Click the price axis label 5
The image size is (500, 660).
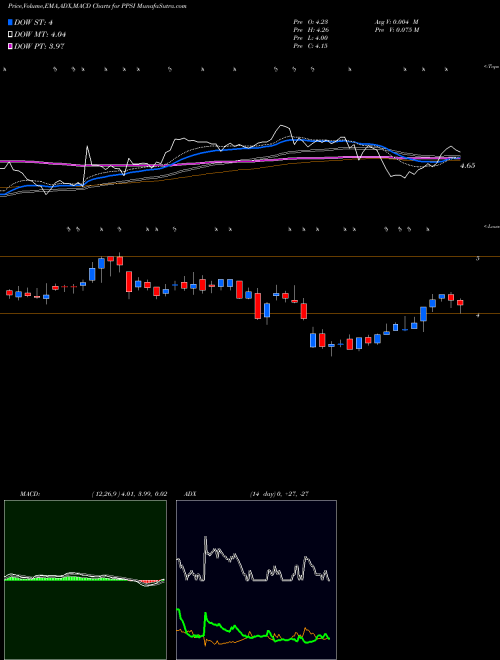pos(477,259)
